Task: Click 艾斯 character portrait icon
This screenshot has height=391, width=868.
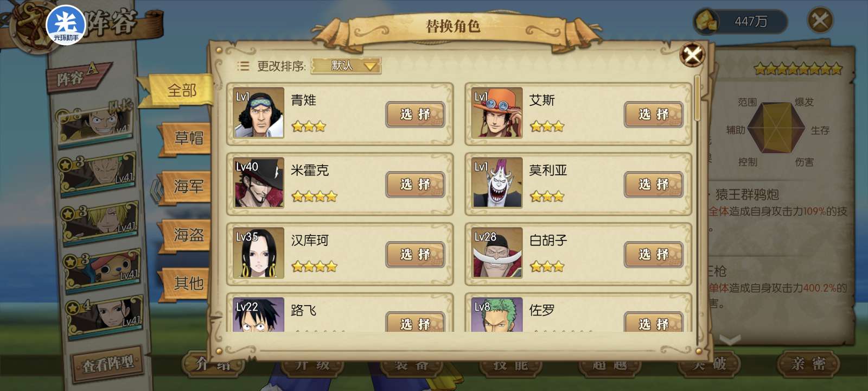Action: 496,112
